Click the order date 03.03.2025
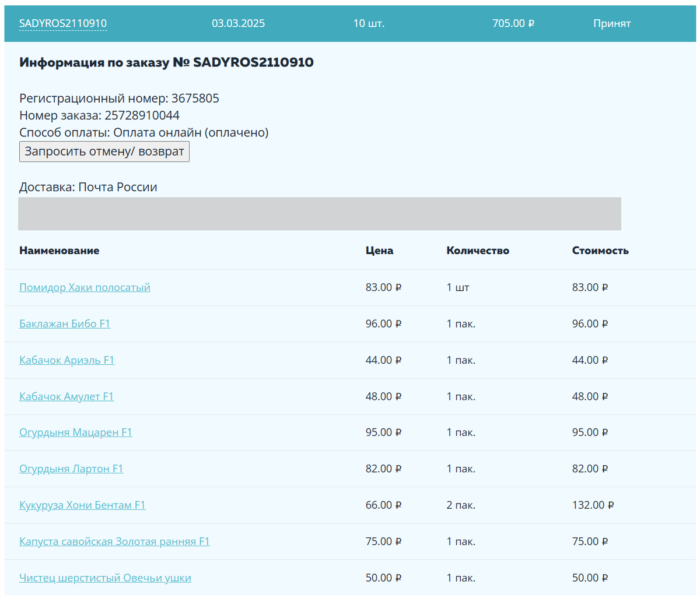Image resolution: width=700 pixels, height=598 pixels. click(x=238, y=23)
